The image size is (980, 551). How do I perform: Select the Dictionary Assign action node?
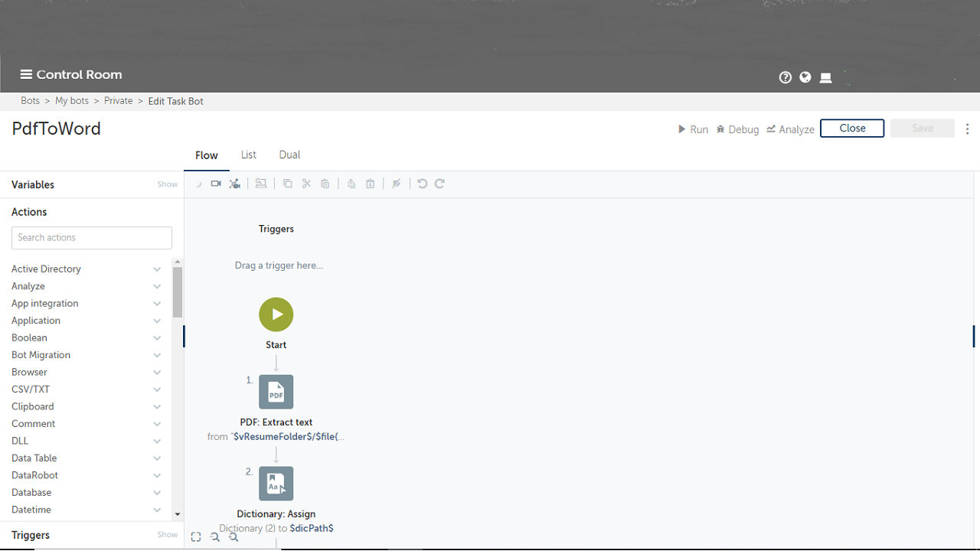click(x=276, y=484)
